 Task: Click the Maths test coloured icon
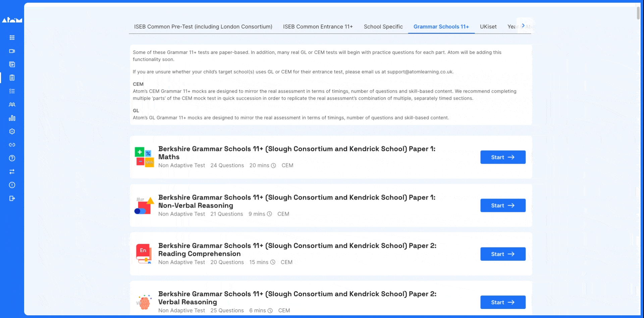(144, 157)
